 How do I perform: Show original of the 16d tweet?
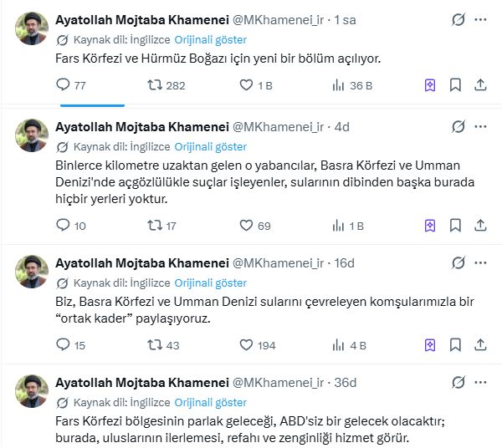210,283
